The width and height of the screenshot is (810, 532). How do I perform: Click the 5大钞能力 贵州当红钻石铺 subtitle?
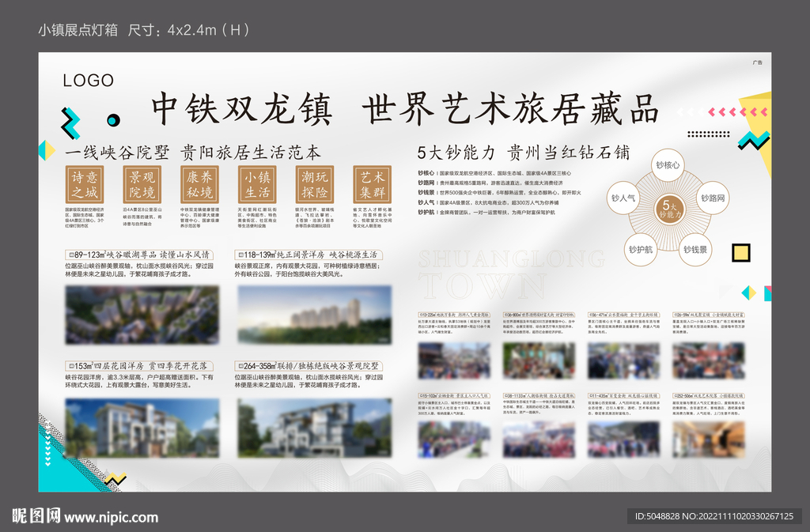tap(524, 153)
